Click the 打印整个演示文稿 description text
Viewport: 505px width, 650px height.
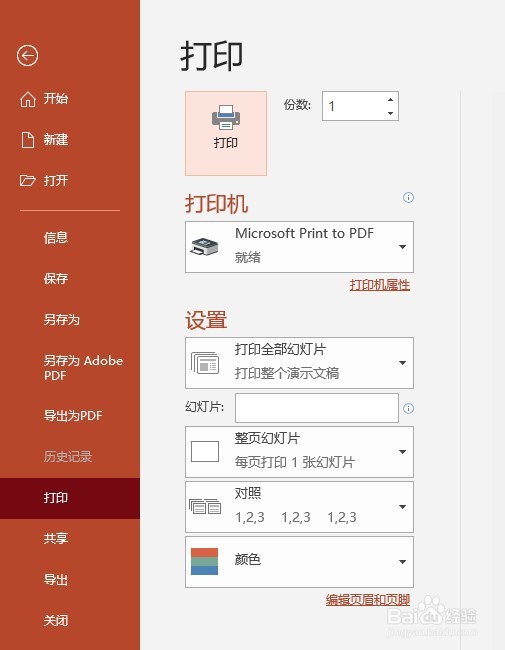287,373
